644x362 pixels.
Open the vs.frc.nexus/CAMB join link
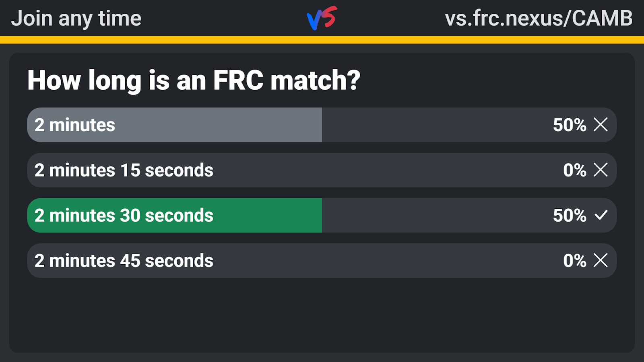(x=539, y=19)
